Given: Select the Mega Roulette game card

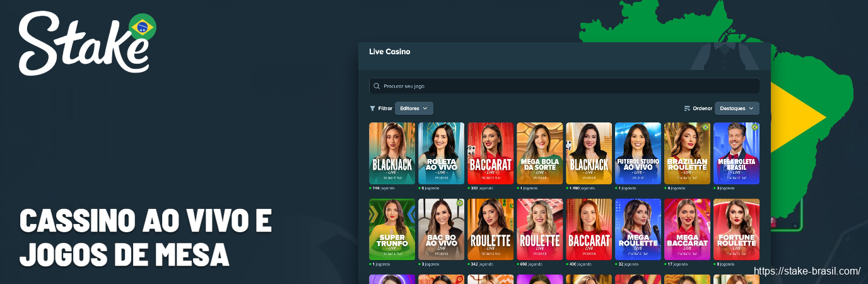Looking at the screenshot, I should click(638, 229).
